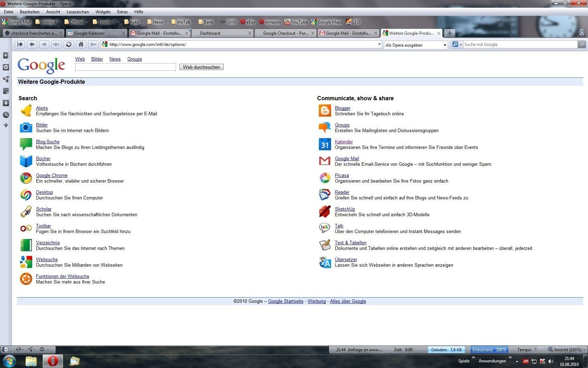The image size is (588, 368).
Task: Click the back arrow navigation button
Action: click(32, 45)
